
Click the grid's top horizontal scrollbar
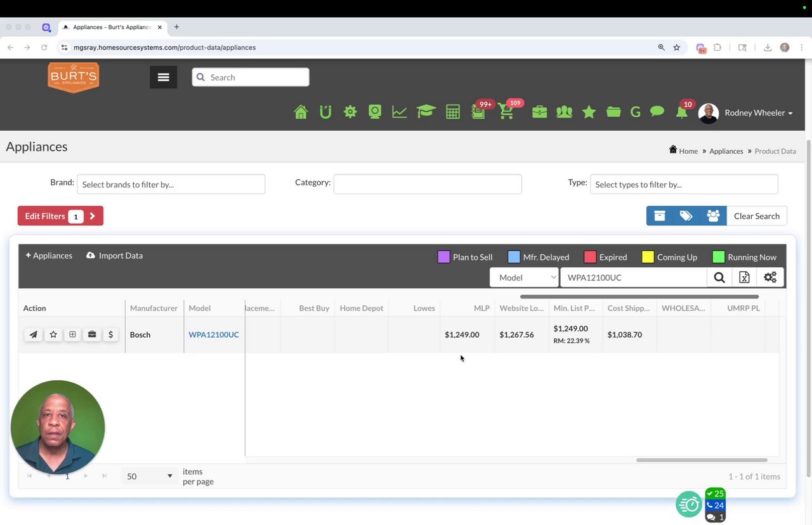coord(639,296)
